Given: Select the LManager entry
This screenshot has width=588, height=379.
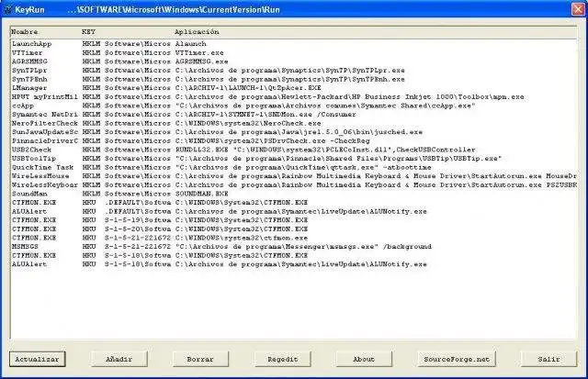Looking at the screenshot, I should coord(294,88).
